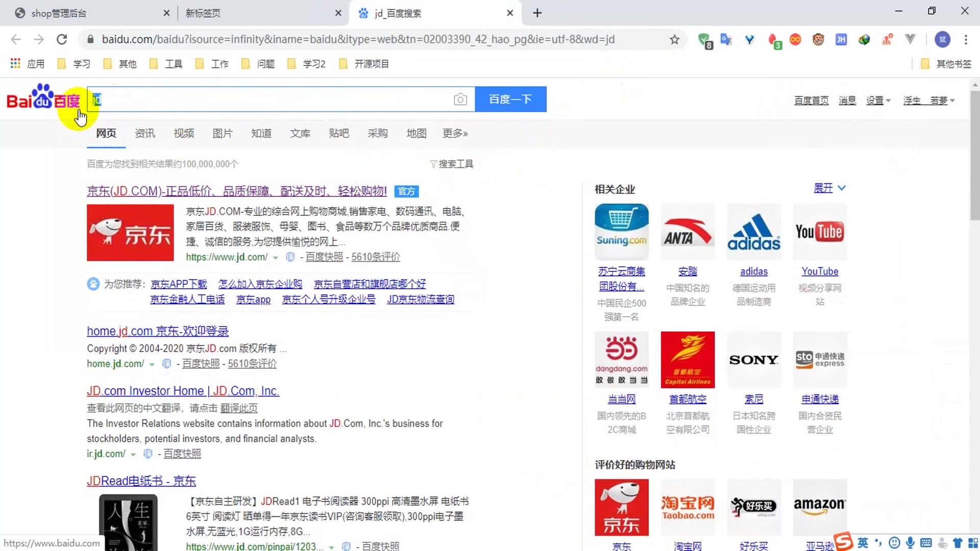Click the red JD result thumbnail image

click(130, 233)
